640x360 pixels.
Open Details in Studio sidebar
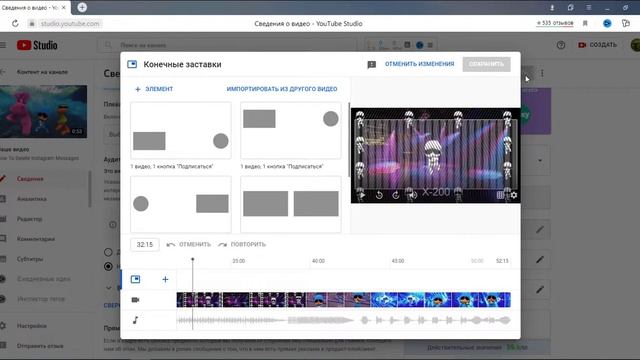[30, 179]
